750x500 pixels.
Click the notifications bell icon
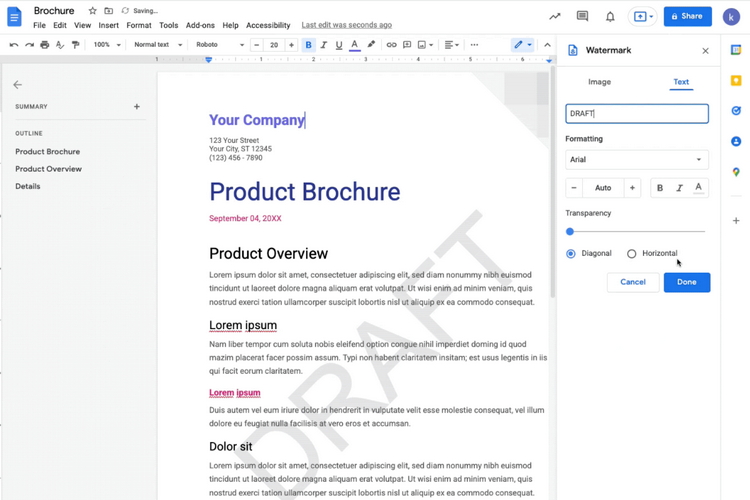[x=610, y=17]
